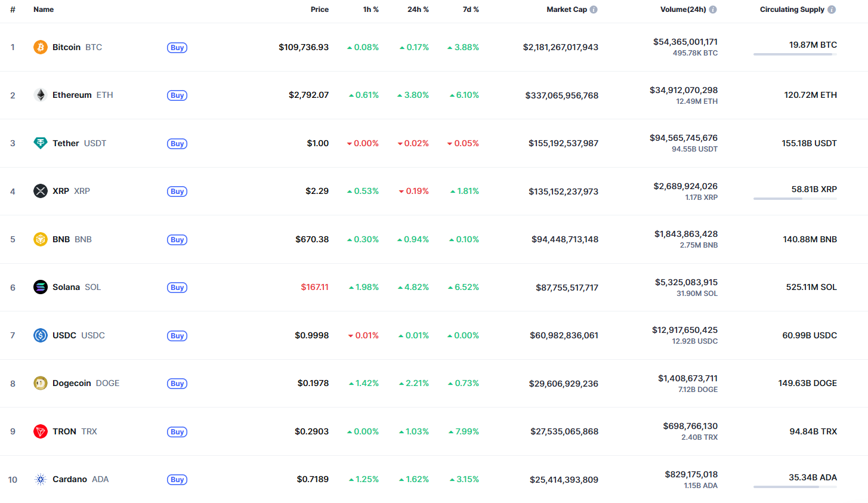Tap the Buy button for TRON
This screenshot has width=868, height=503.
click(177, 432)
